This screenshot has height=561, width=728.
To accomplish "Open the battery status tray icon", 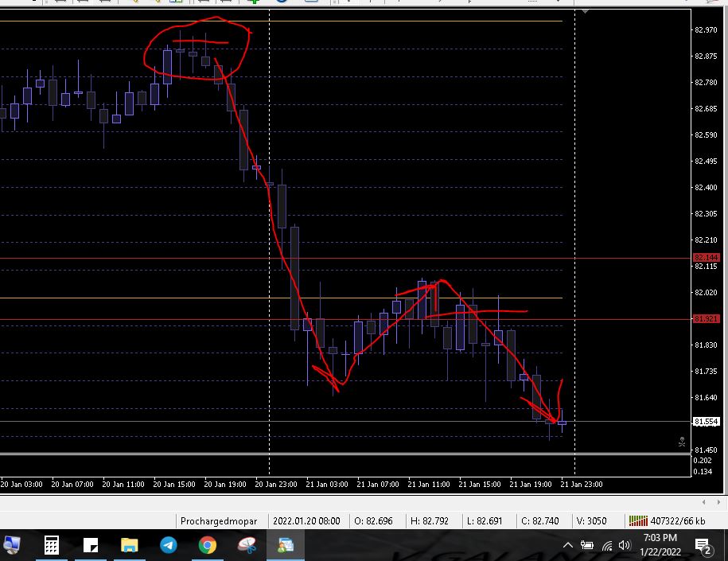I will point(587,545).
